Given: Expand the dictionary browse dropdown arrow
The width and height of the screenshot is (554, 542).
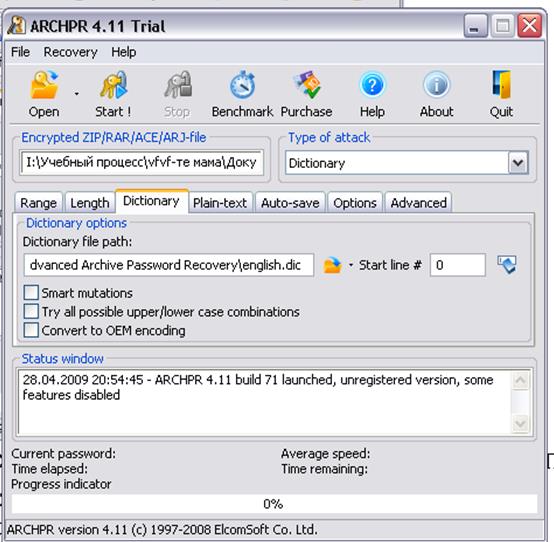Looking at the screenshot, I should [x=351, y=265].
